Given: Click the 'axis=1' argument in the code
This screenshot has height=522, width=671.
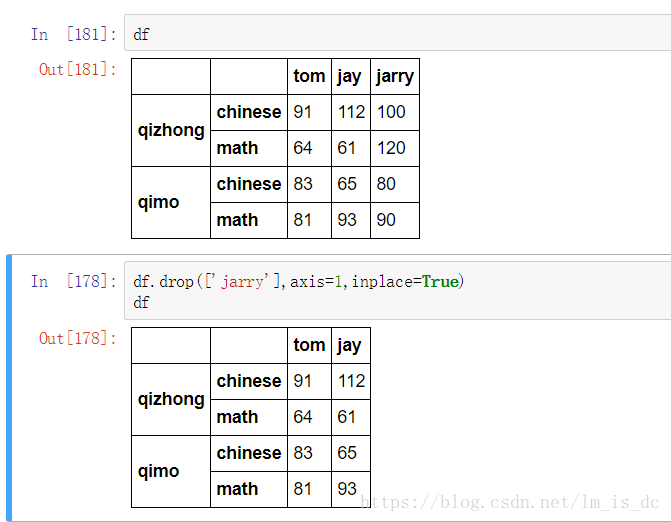Looking at the screenshot, I should tap(316, 282).
